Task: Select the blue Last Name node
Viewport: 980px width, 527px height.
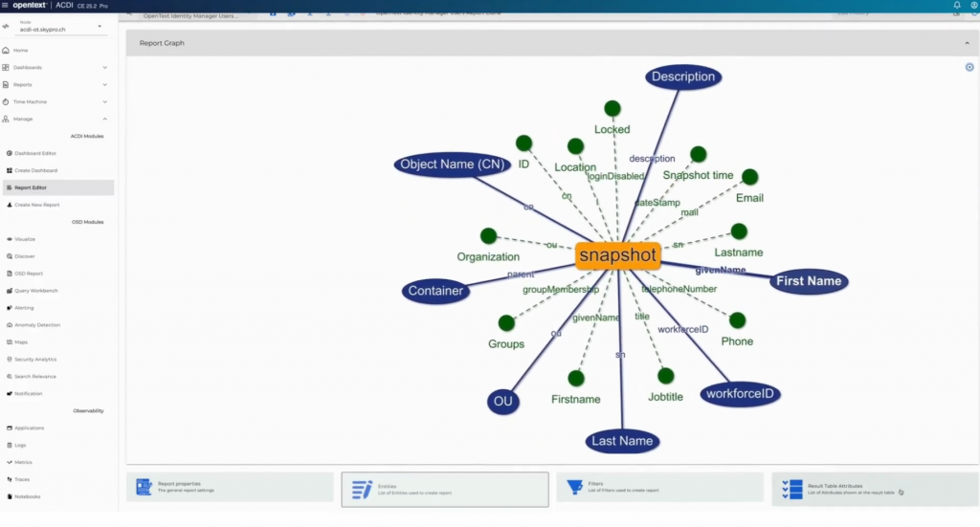Action: pyautogui.click(x=622, y=441)
